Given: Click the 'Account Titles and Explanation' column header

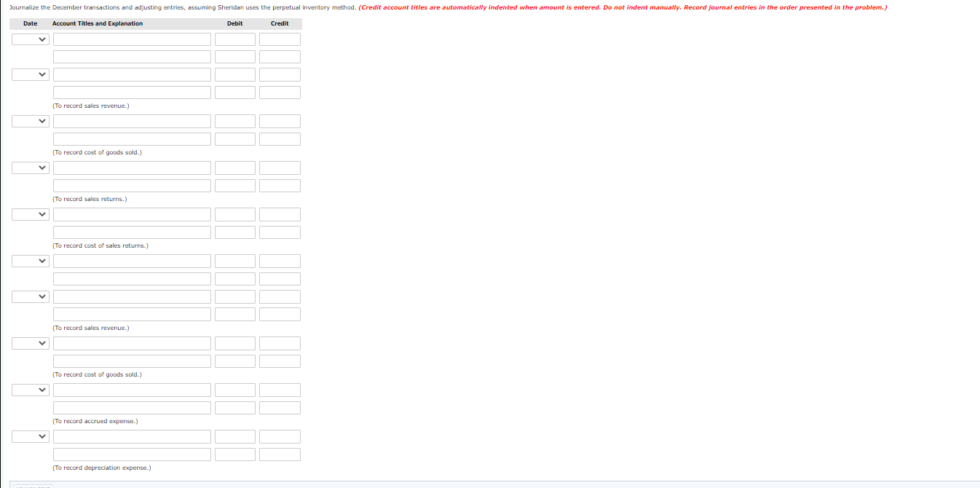Looking at the screenshot, I should [98, 24].
